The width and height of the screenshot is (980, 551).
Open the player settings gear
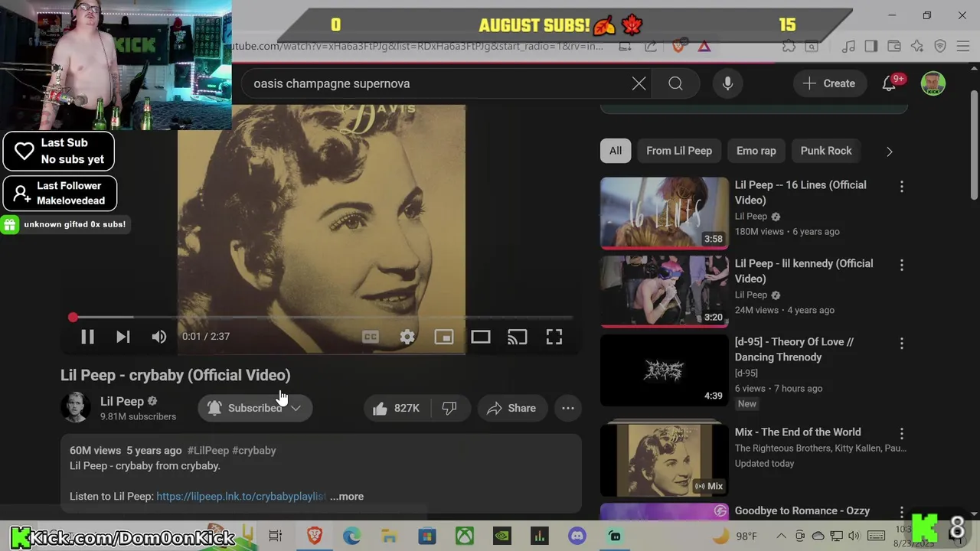click(x=407, y=337)
